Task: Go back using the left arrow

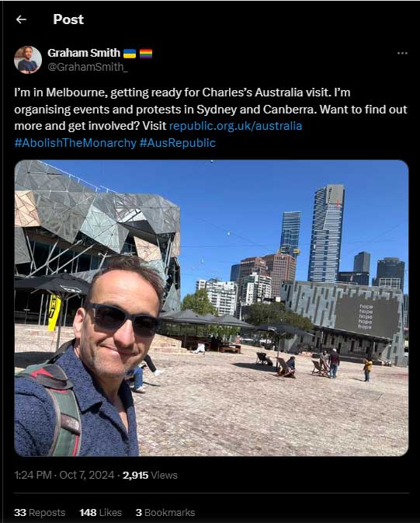Action: tap(21, 19)
